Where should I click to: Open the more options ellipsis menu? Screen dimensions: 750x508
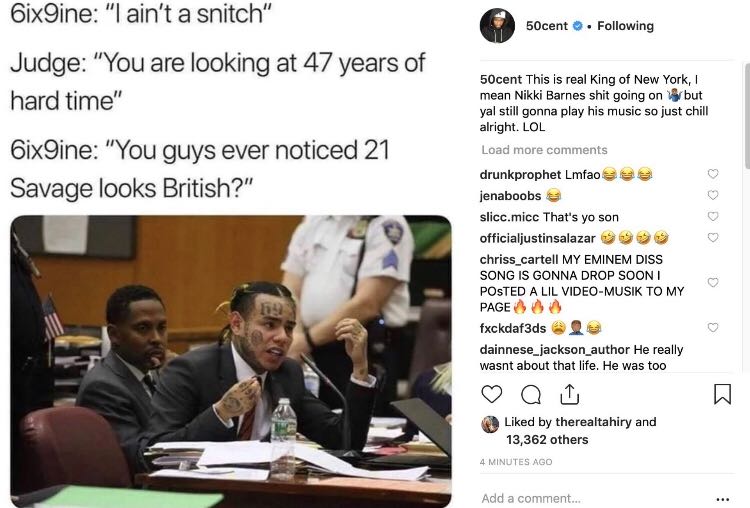click(x=723, y=498)
